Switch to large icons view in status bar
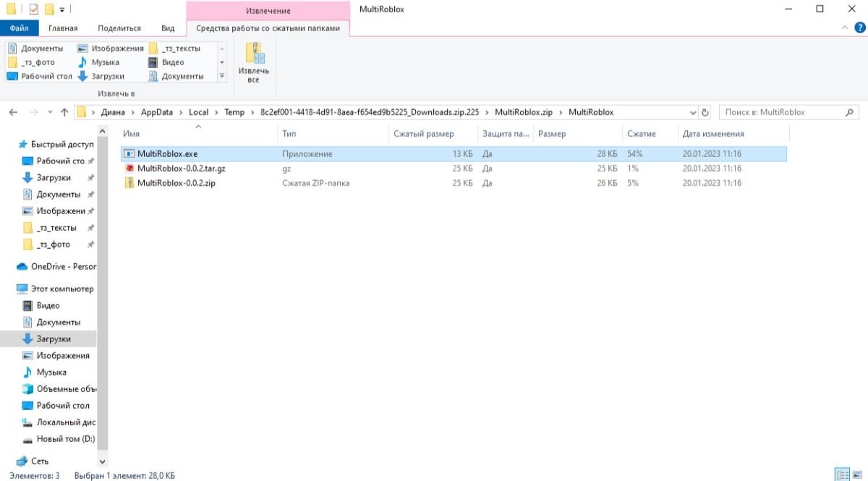 pyautogui.click(x=857, y=474)
